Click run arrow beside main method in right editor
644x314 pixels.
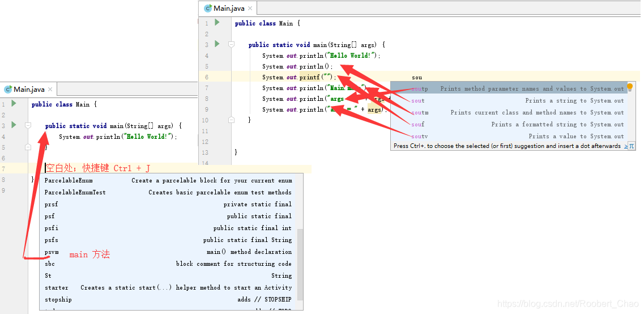click(217, 44)
